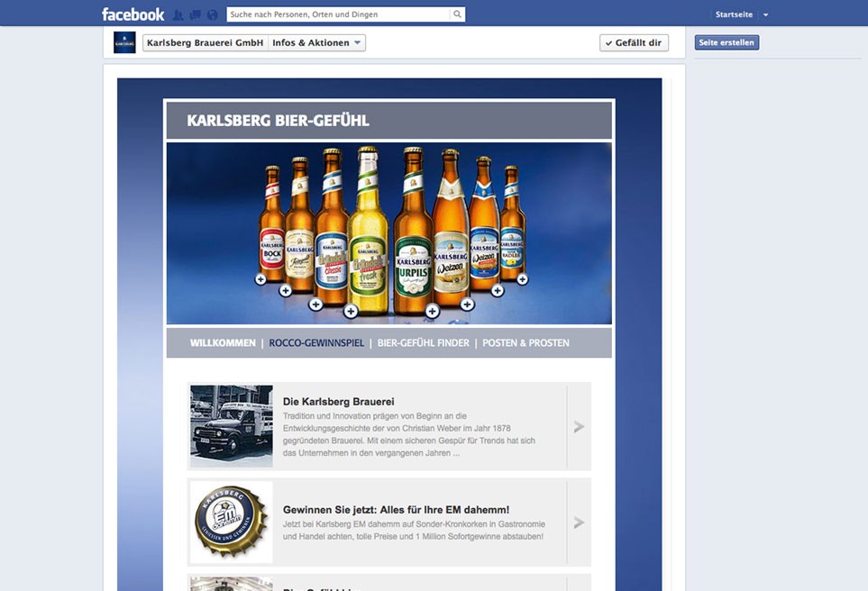Click the Karlsberg Brauerei GmbH page name button
Image resolution: width=868 pixels, height=591 pixels.
tap(206, 42)
